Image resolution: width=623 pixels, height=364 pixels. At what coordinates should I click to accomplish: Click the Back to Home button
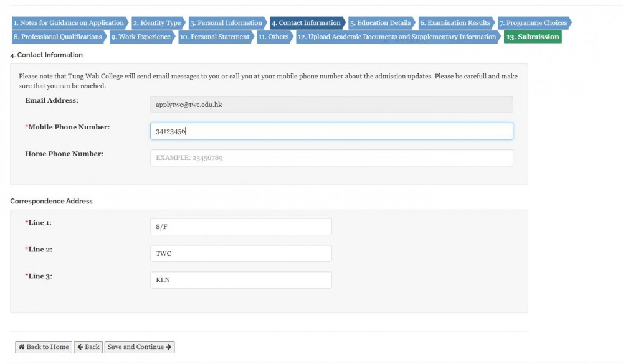(44, 347)
